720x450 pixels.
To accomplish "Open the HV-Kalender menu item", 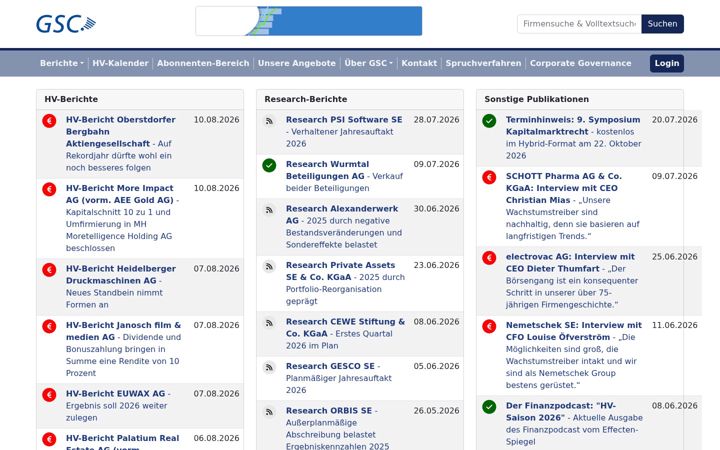I will 120,63.
